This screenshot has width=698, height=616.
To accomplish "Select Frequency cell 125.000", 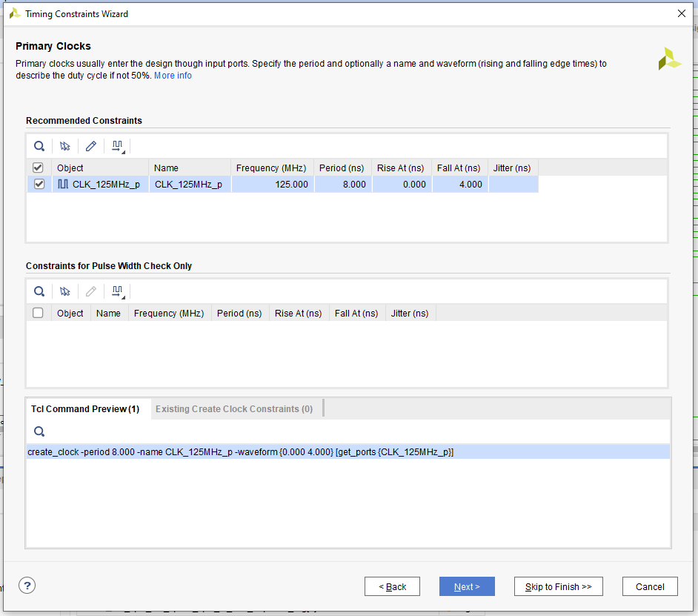I will (x=273, y=184).
